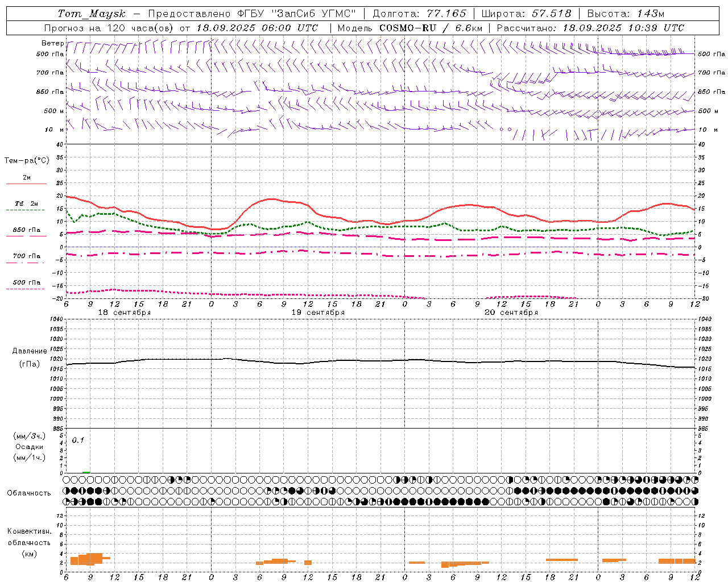
Task: Click the '(км)' unit label under облачность
Action: 30,554
